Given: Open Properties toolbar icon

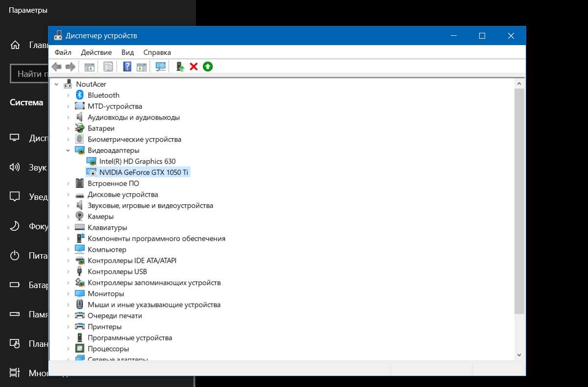Looking at the screenshot, I should (x=108, y=67).
